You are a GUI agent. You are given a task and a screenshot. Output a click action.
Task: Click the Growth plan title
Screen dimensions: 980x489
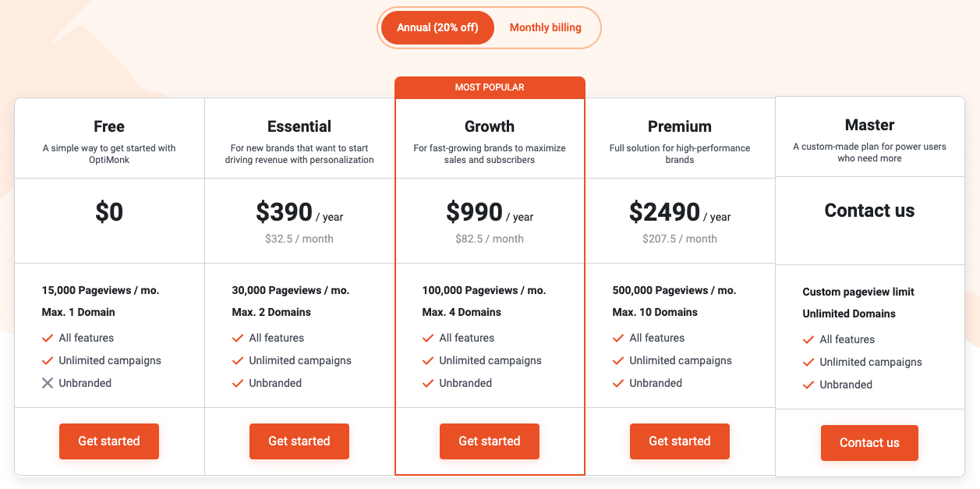click(x=490, y=126)
